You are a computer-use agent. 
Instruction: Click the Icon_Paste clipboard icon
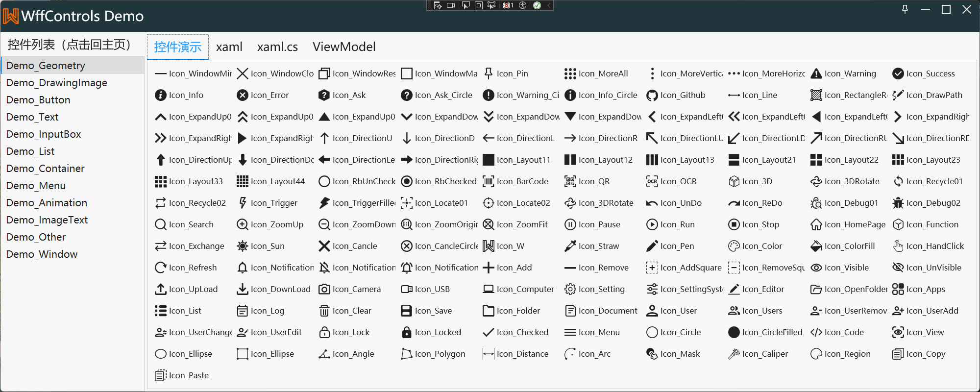pos(160,375)
